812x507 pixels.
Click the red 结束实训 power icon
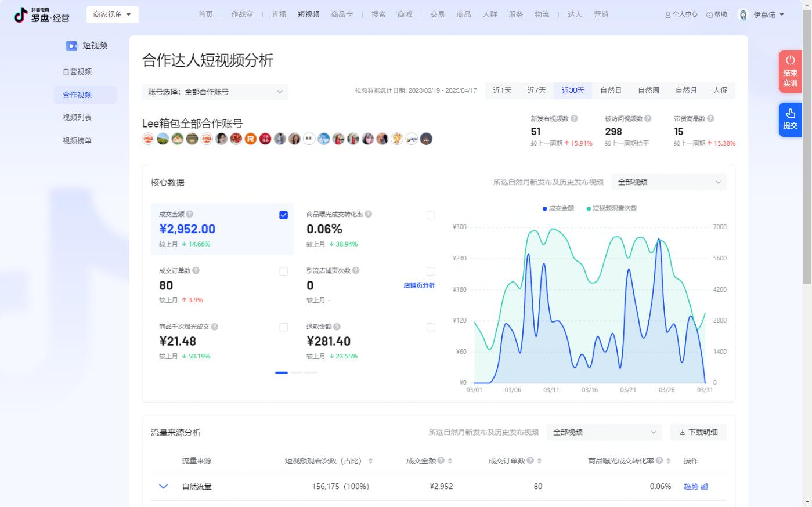pyautogui.click(x=790, y=60)
